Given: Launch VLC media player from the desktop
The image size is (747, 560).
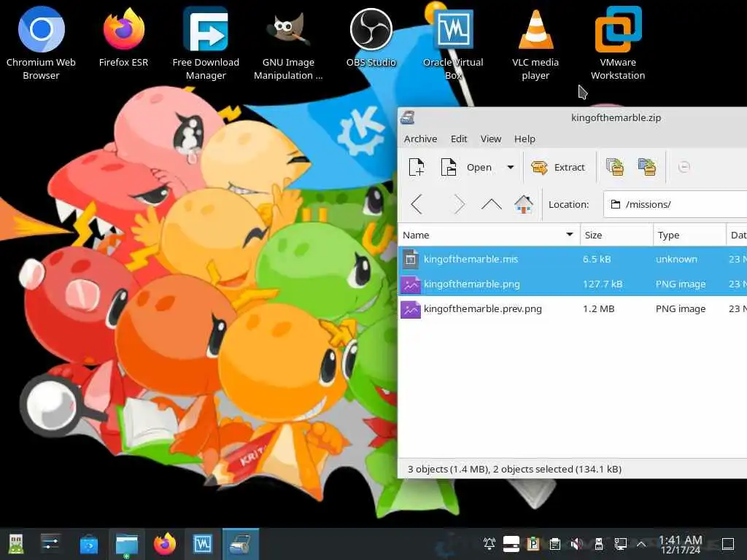Looking at the screenshot, I should [x=535, y=43].
